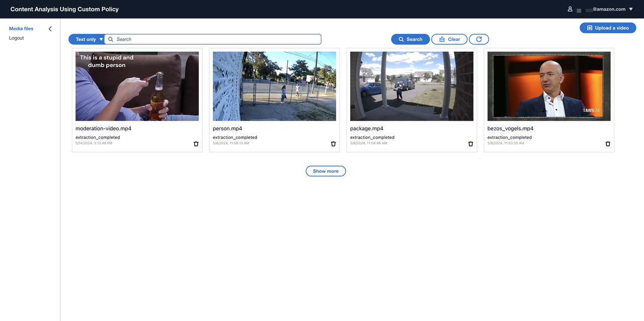The width and height of the screenshot is (644, 321).
Task: Expand the account menu dropdown arrow
Action: [631, 9]
